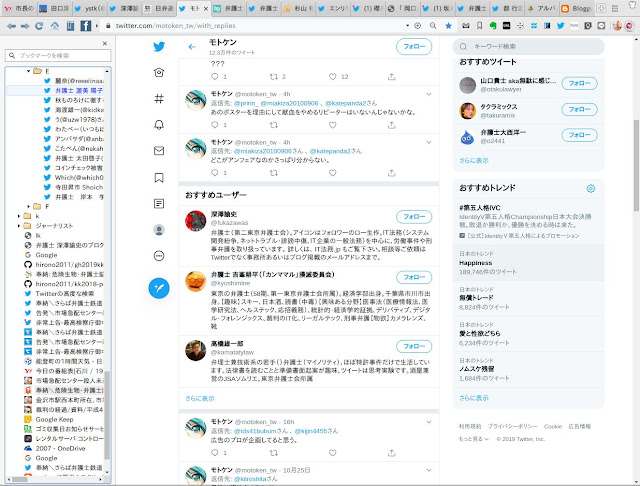Reload the page
640x486 pixels.
pyautogui.click(x=39, y=26)
